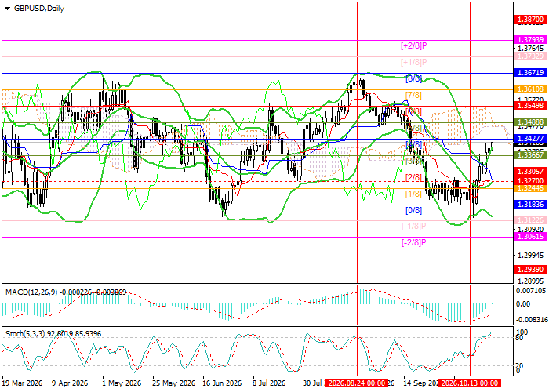
Task: Click the [4/8] Murray level label
Action: [413, 144]
